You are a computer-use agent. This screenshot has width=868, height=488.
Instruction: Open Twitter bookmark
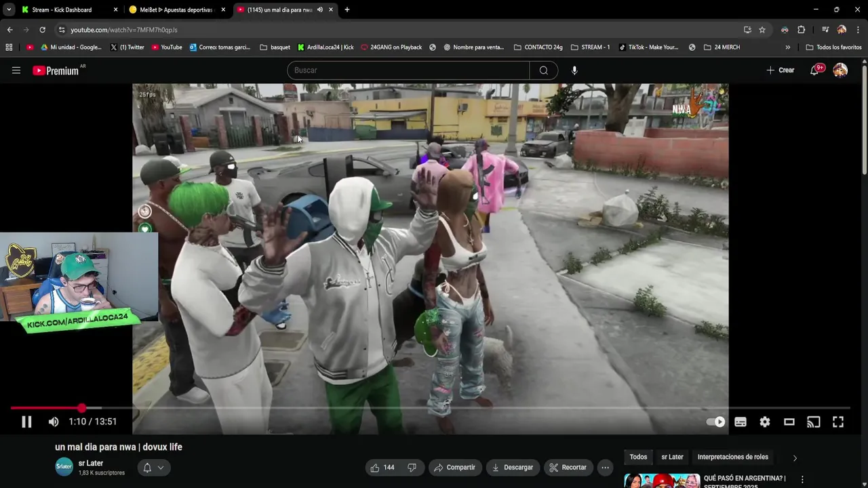click(127, 47)
